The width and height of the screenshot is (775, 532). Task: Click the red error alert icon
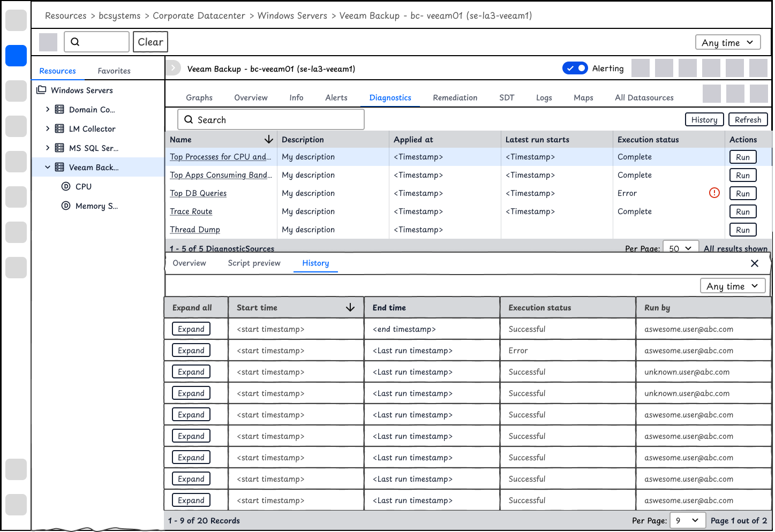(x=714, y=193)
